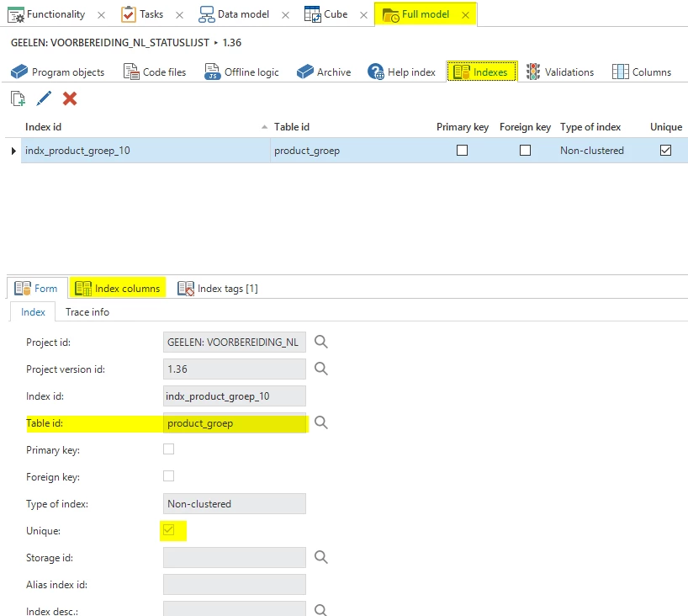
Task: Click the blue pencil edit icon
Action: coord(44,98)
